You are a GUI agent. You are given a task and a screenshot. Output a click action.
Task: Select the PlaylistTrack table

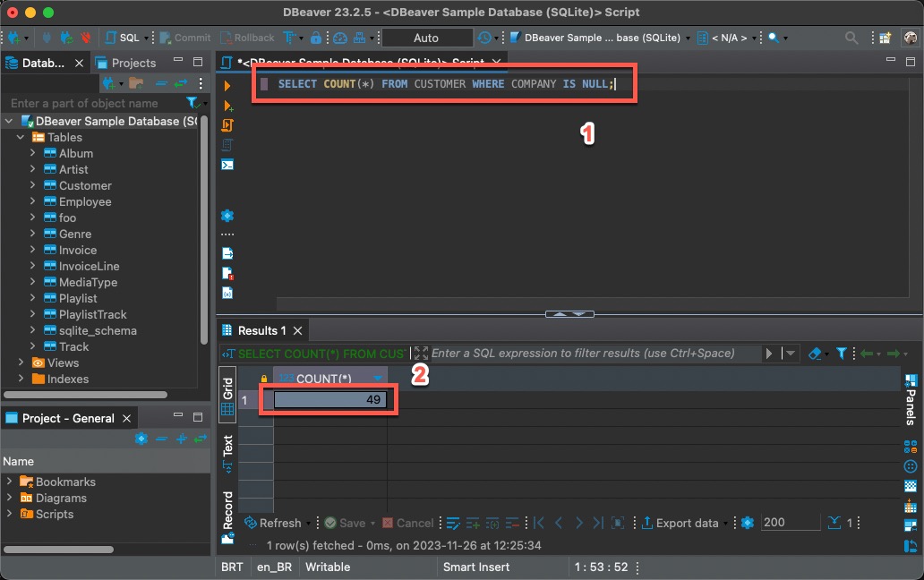(92, 314)
